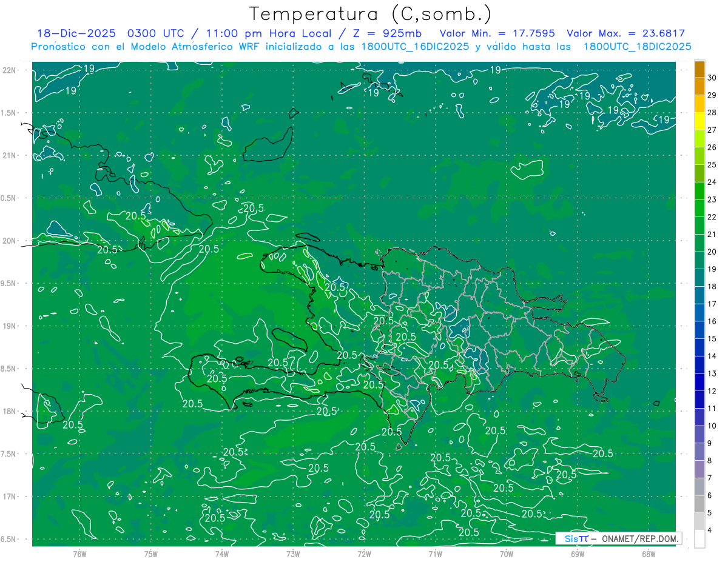Screen dimensions: 728x562
Task: Click the color scale label '6'
Action: (710, 495)
